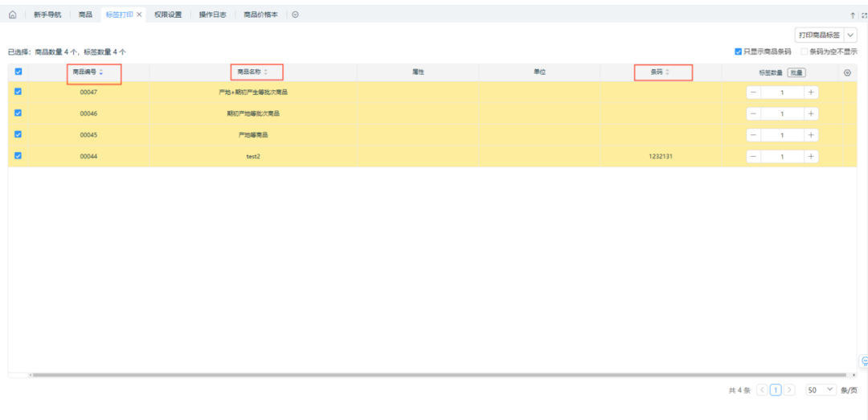The width and height of the screenshot is (868, 420).
Task: Uncheck the row 00044 checkbox
Action: point(18,156)
